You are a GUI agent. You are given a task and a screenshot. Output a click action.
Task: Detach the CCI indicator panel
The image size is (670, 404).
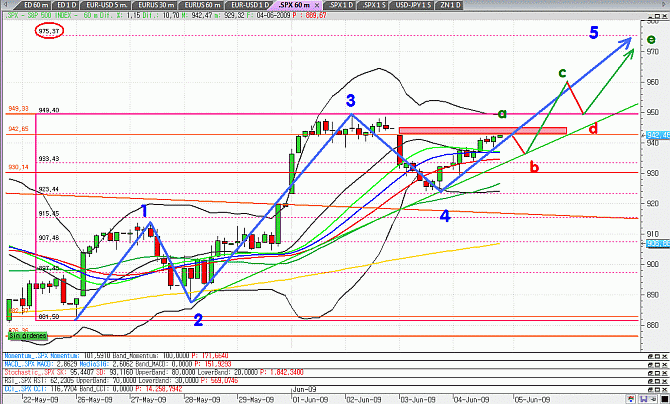pyautogui.click(x=650, y=389)
